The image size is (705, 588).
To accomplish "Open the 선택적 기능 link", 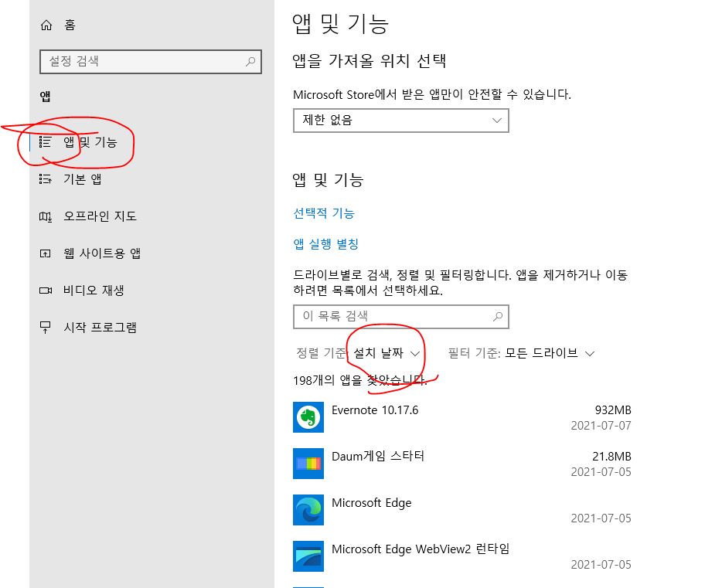I will [x=324, y=213].
